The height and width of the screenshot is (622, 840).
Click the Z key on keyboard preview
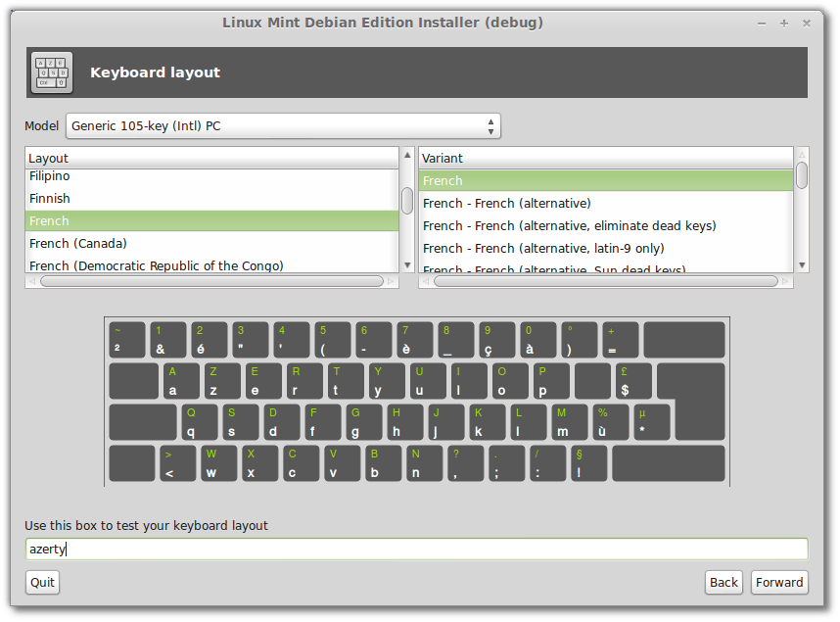[222, 381]
